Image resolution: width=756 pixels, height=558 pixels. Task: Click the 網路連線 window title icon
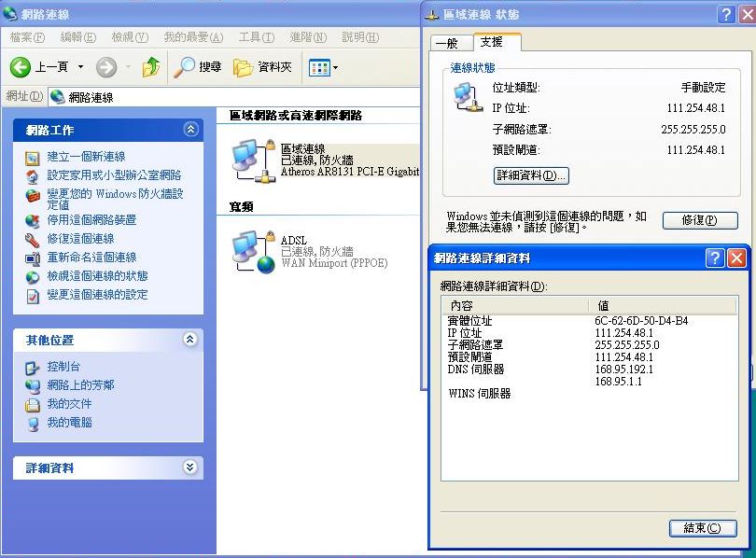[9, 14]
